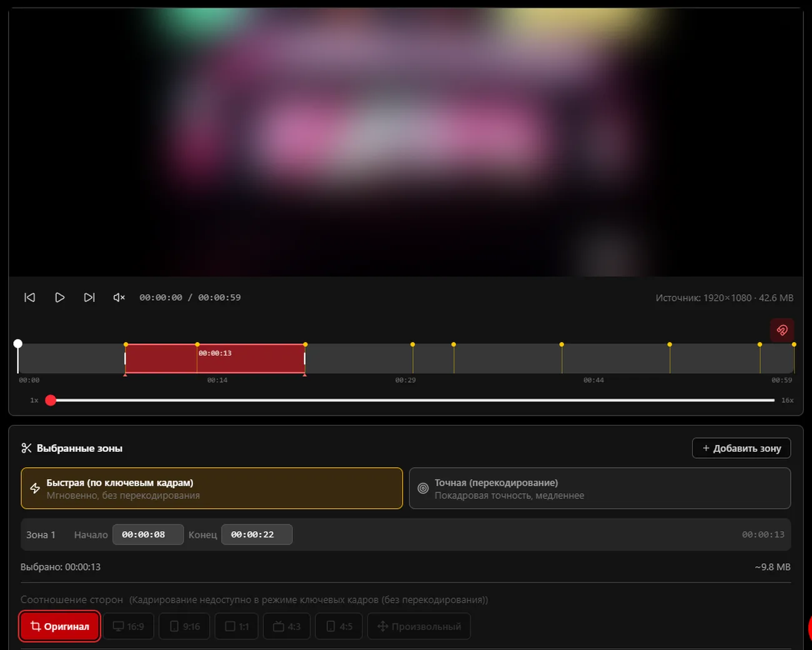Click the keyframe marker nearest the 00:44 label
Image resolution: width=812 pixels, height=650 pixels.
point(562,344)
